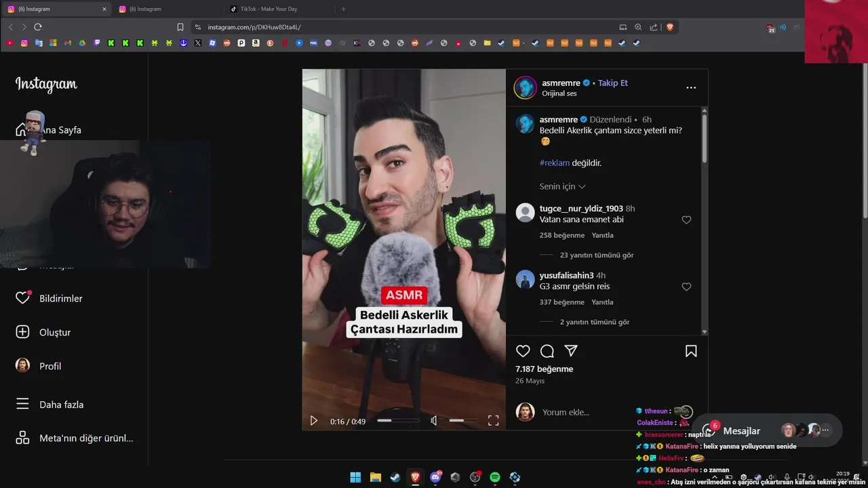Open the Twitch bookmark icon

point(96,43)
